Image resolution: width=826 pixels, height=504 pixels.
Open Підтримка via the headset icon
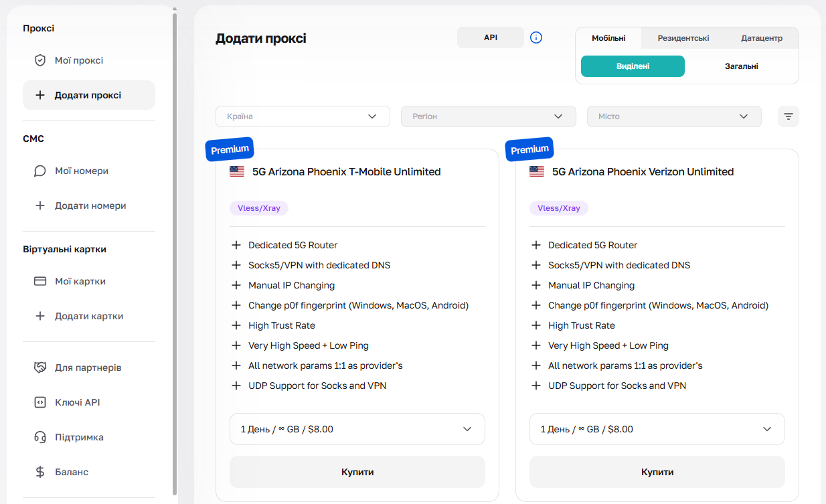pos(40,437)
